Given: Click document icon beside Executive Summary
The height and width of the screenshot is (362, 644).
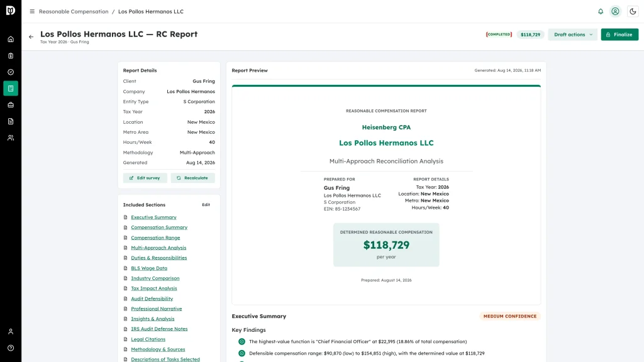Looking at the screenshot, I should (x=125, y=217).
